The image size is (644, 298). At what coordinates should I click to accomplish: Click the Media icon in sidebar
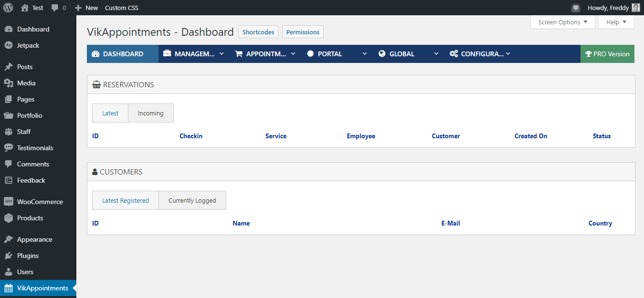click(8, 83)
